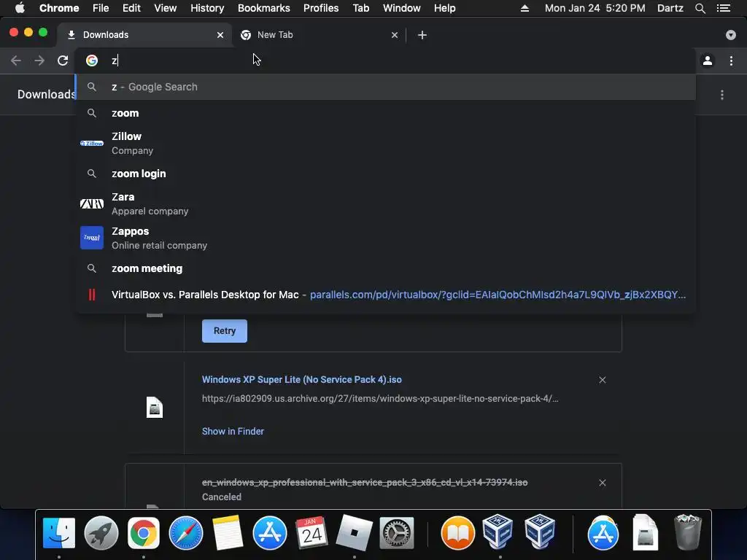Open Notification Center list icon
The image size is (747, 560).
point(724,8)
